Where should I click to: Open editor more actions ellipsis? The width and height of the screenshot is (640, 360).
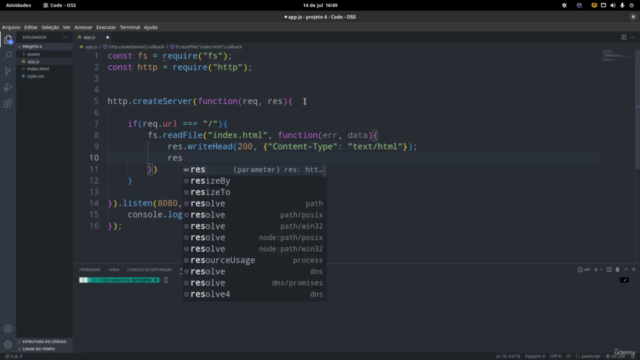[632, 37]
